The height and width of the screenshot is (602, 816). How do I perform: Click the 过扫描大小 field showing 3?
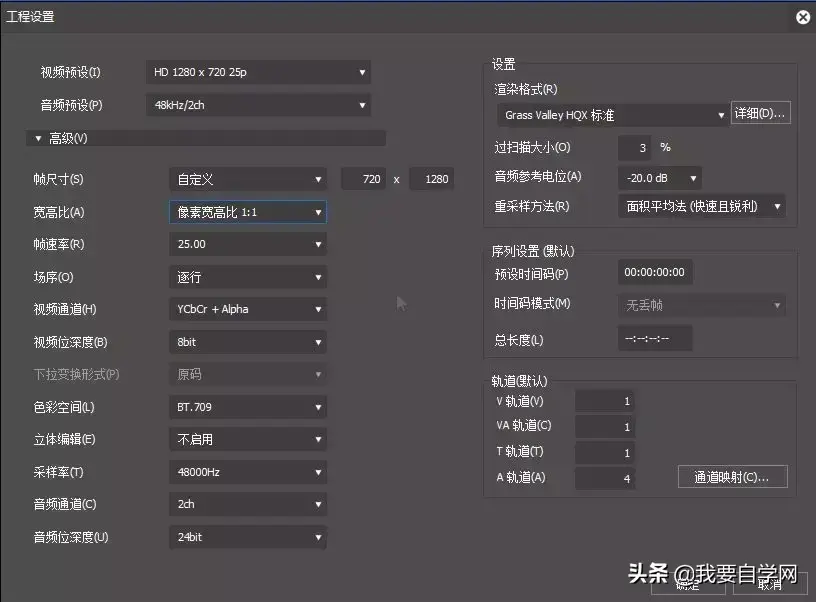[x=634, y=148]
